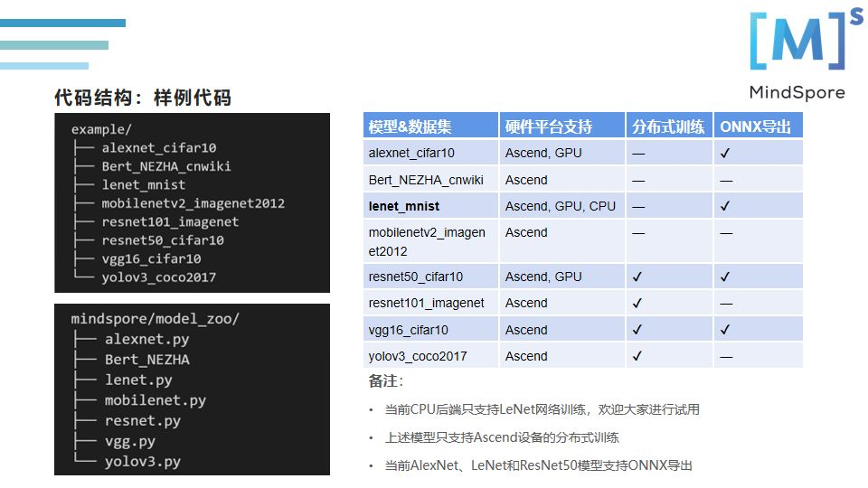
Task: Click the 分布式训练 column header
Action: pos(669,126)
